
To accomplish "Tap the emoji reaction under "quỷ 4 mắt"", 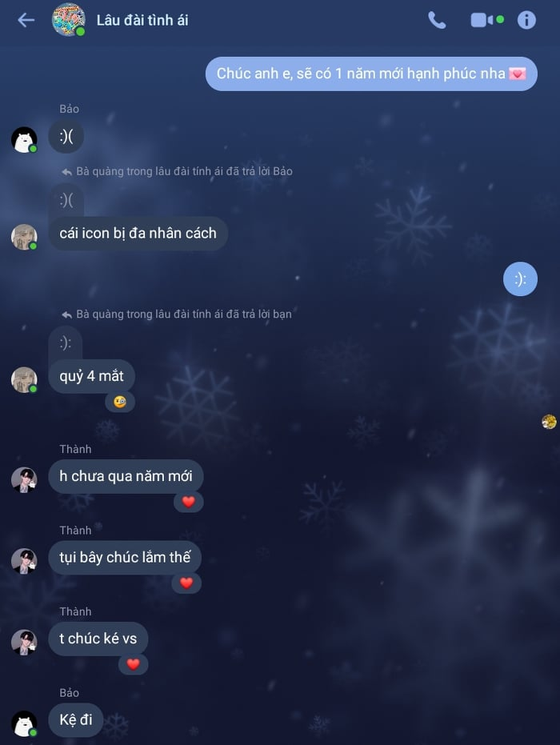I will 120,402.
